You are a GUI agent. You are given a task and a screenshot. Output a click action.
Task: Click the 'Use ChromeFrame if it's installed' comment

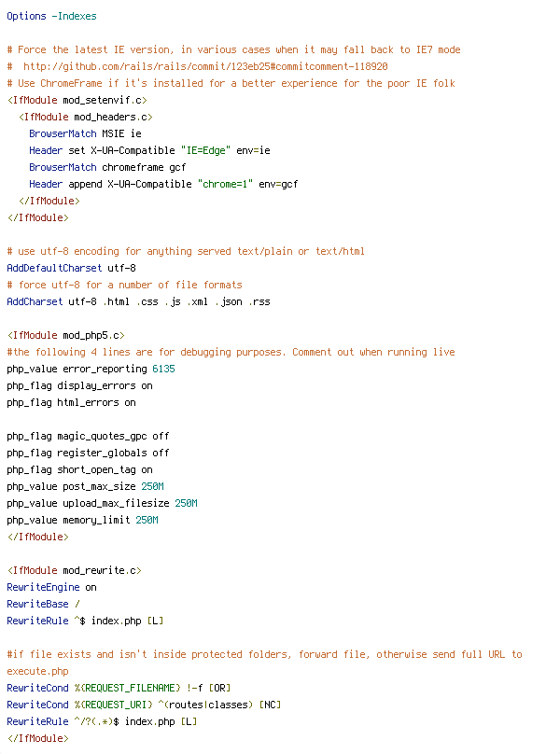231,84
